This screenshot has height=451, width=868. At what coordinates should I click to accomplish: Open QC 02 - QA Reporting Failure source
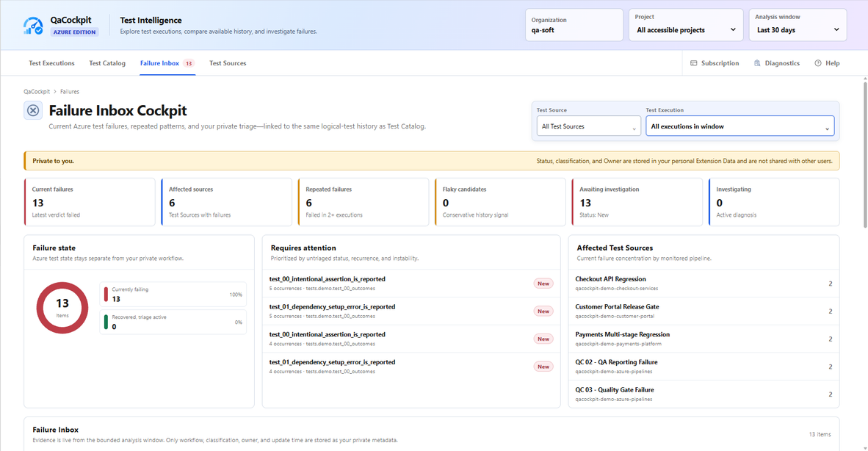pos(704,367)
